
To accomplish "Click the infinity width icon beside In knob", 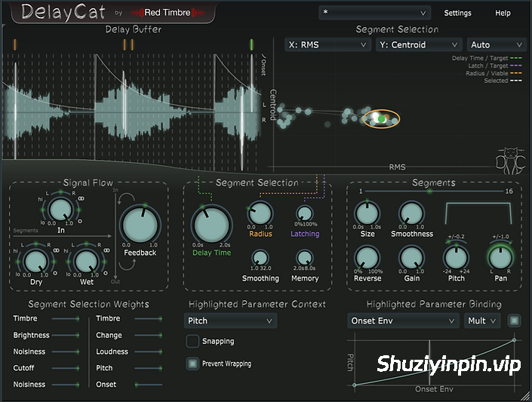I will [81, 198].
